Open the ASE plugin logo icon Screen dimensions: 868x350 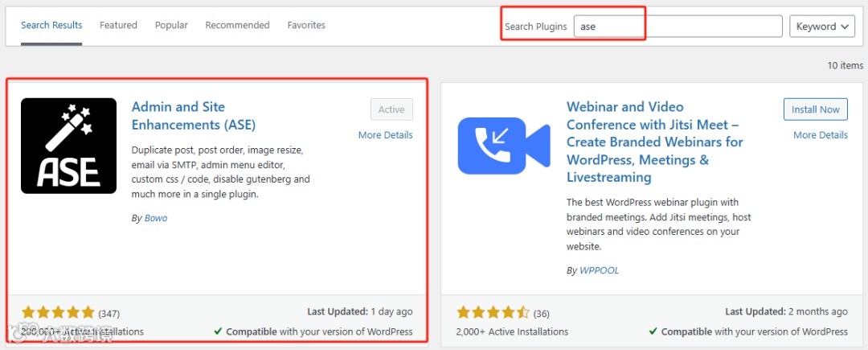pos(68,146)
